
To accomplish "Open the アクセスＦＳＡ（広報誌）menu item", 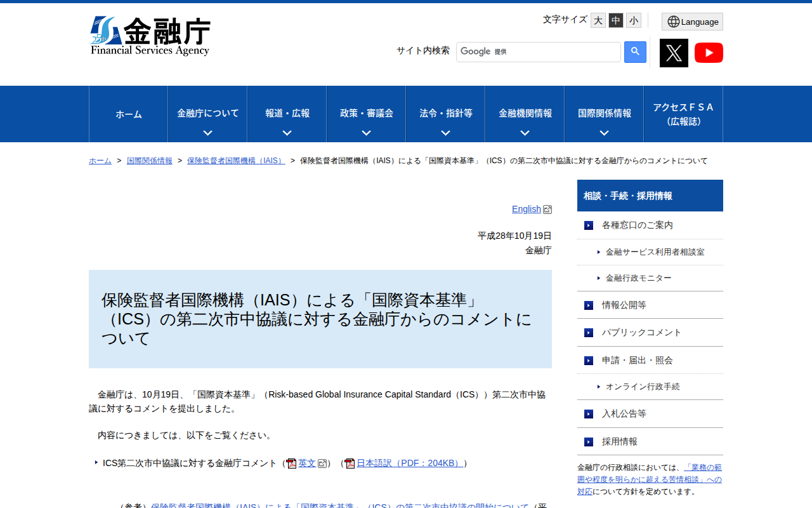I will (683, 114).
